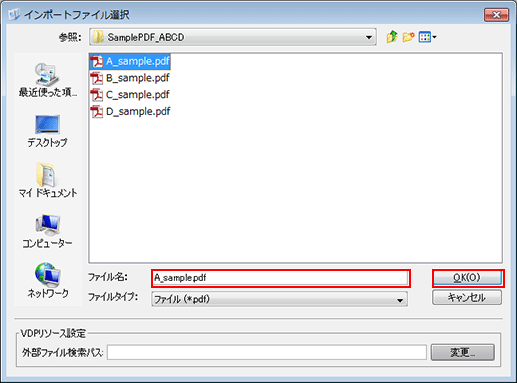
Task: Click the キャンセル button
Action: coord(467,297)
